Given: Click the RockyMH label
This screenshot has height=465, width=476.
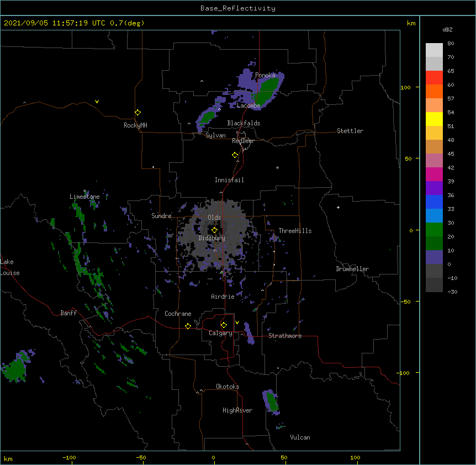Looking at the screenshot, I should [x=135, y=125].
